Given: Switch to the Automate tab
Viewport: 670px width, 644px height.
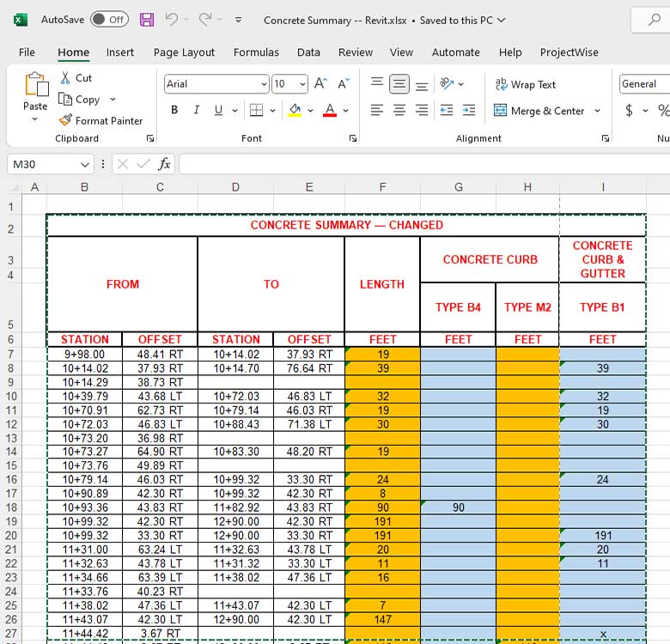Looking at the screenshot, I should 455,52.
